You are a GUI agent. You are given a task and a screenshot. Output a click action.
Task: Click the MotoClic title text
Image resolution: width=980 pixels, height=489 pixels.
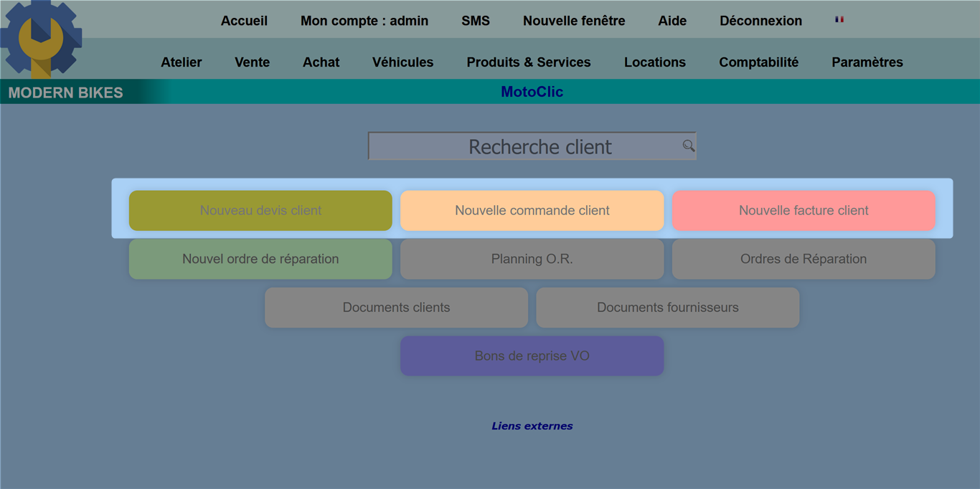532,92
